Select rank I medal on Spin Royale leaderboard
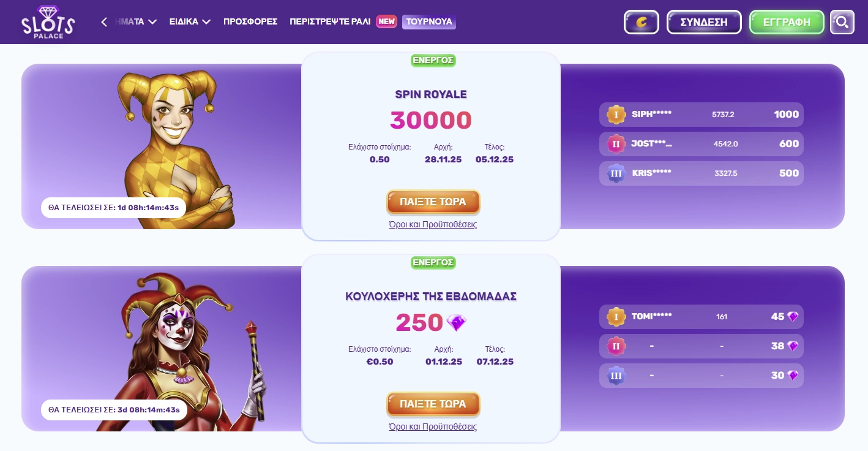This screenshot has width=868, height=451. [615, 115]
